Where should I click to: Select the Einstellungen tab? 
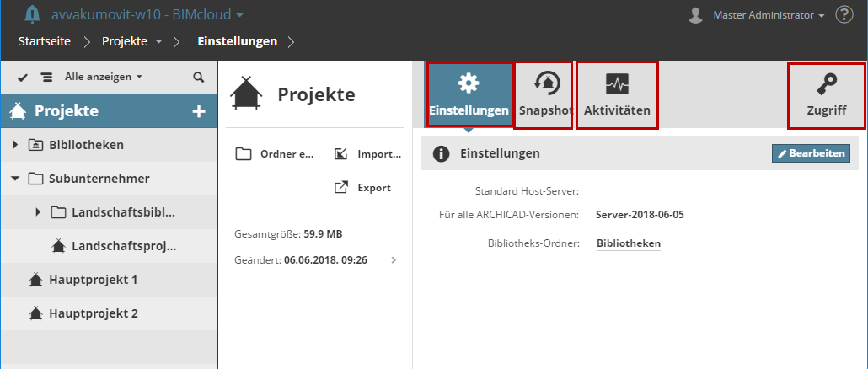[469, 94]
